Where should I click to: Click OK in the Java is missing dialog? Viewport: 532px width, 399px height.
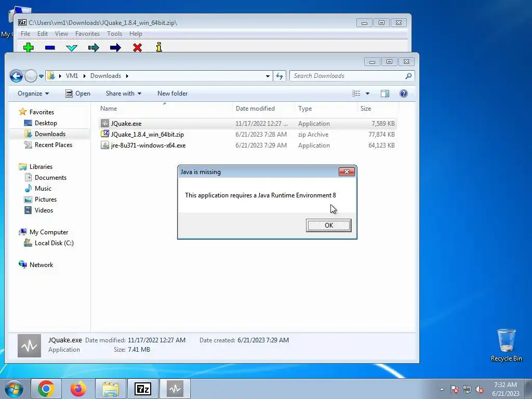click(328, 225)
